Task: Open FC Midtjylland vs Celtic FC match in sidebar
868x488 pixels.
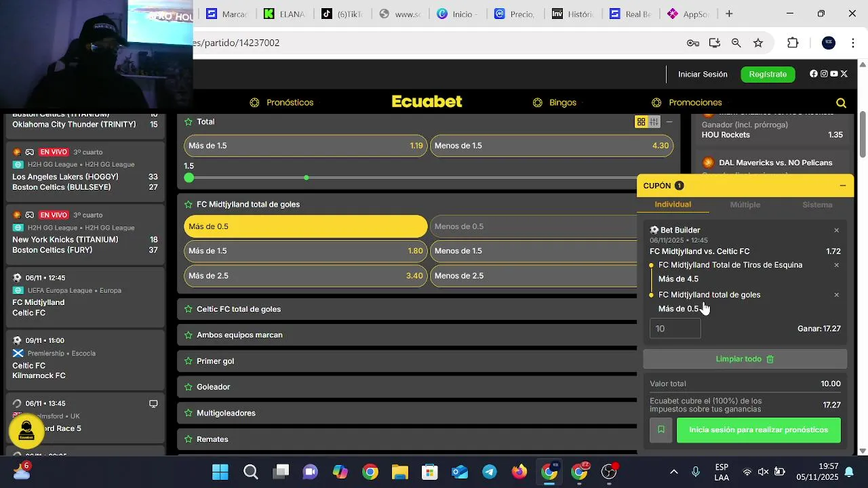Action: pos(85,297)
